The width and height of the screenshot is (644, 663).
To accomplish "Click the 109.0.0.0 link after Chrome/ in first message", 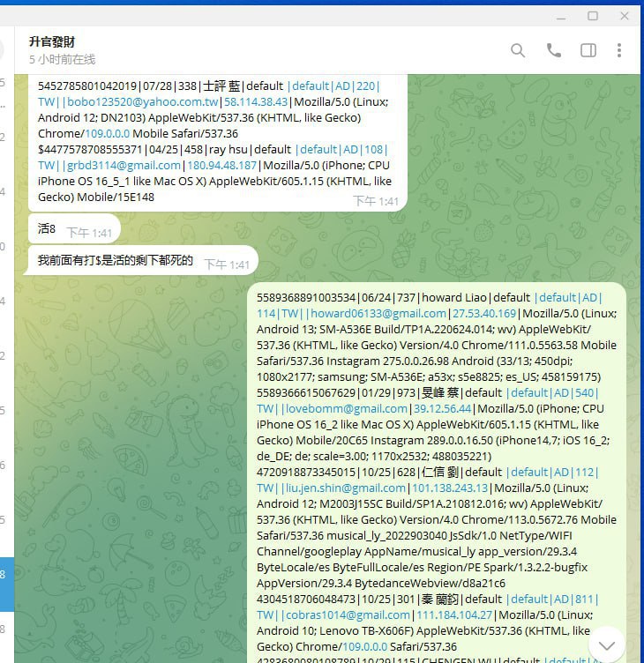I will [108, 134].
